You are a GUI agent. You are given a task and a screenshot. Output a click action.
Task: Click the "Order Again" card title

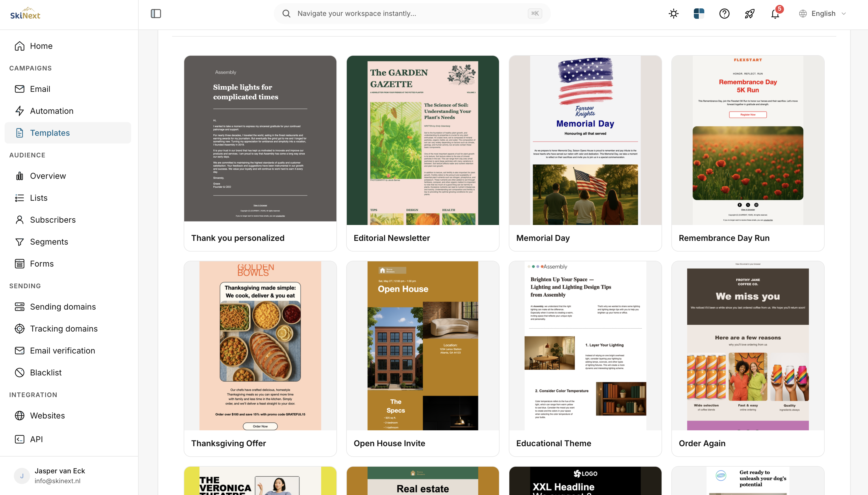tap(702, 443)
